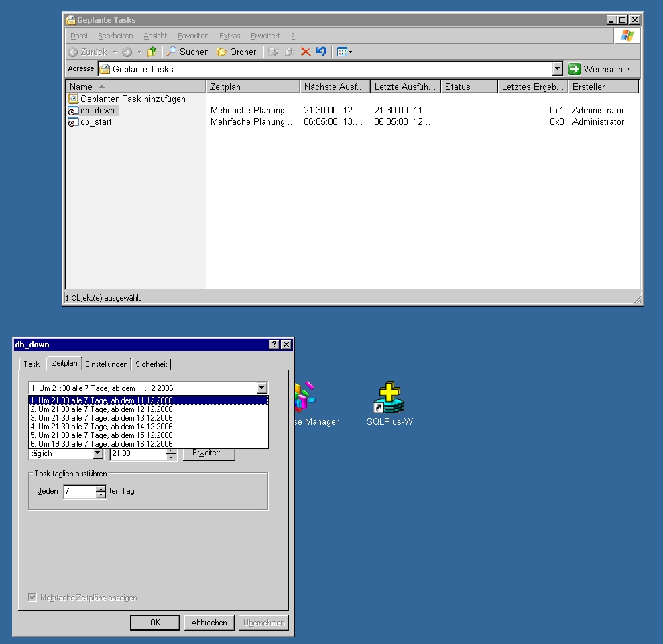663x644 pixels.
Task: Open Suchen search in toolbar
Action: 187,52
